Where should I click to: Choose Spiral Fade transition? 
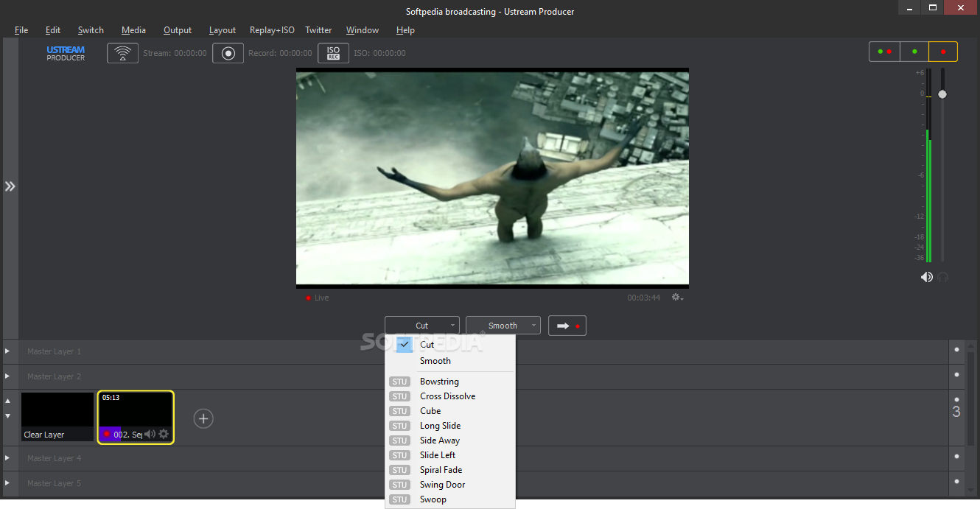[450, 470]
